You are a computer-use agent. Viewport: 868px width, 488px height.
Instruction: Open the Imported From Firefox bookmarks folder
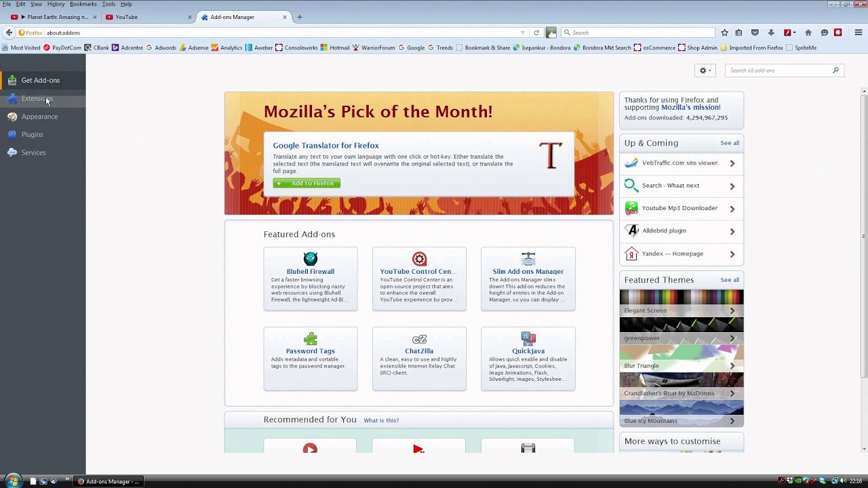(x=751, y=48)
